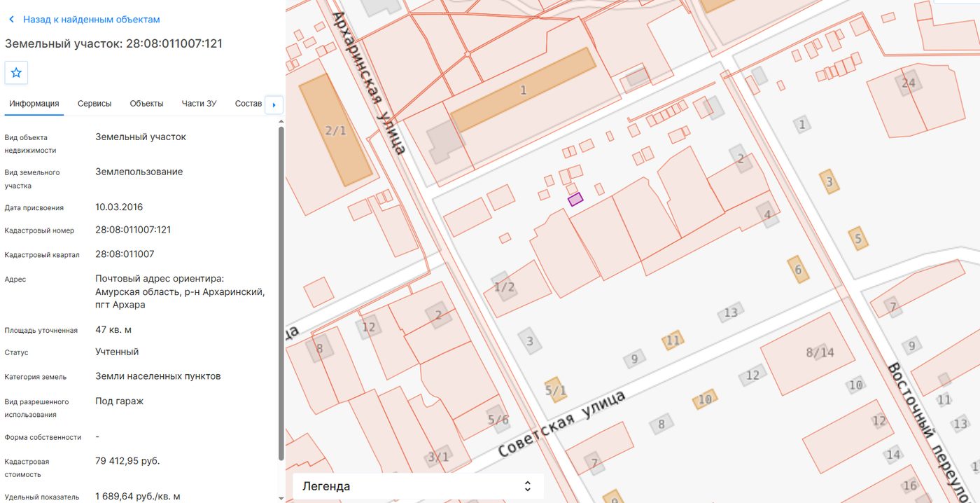Viewport: 980px width, 503px height.
Task: Add the land plot to favorites via the star icon
Action: tap(17, 72)
